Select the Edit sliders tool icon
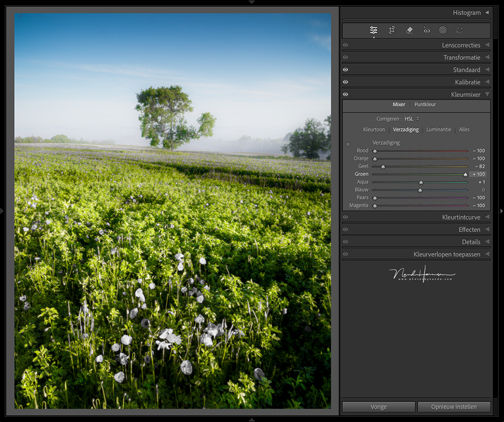 373,30
